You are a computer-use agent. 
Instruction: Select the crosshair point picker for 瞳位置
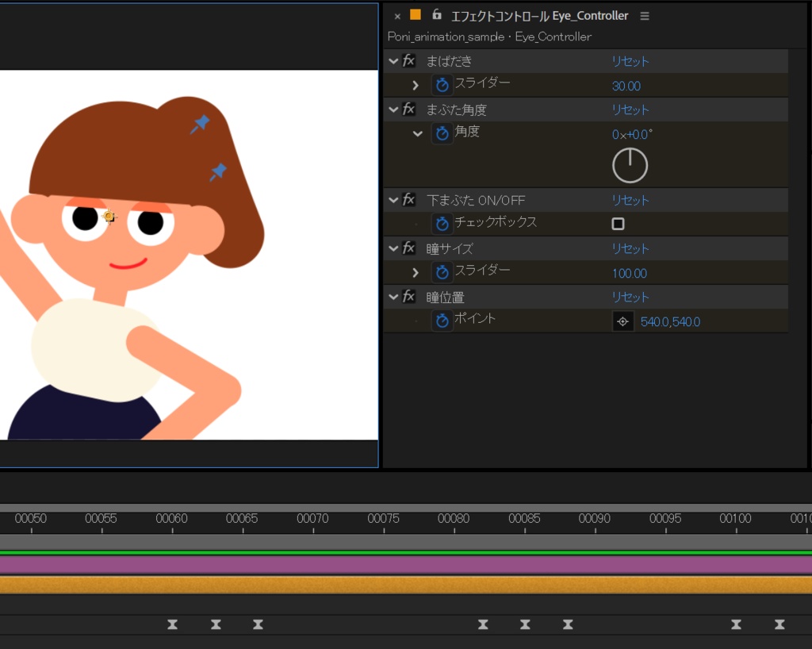coord(622,321)
